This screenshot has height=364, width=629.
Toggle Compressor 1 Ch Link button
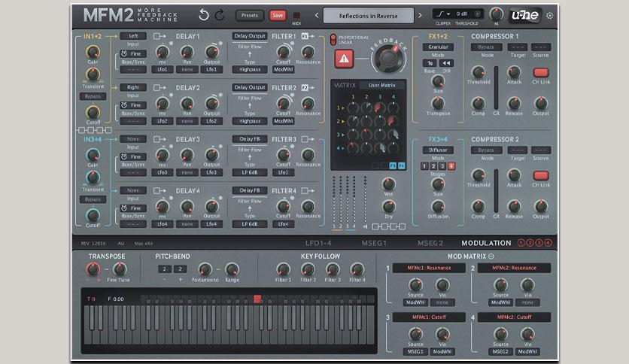coord(541,72)
